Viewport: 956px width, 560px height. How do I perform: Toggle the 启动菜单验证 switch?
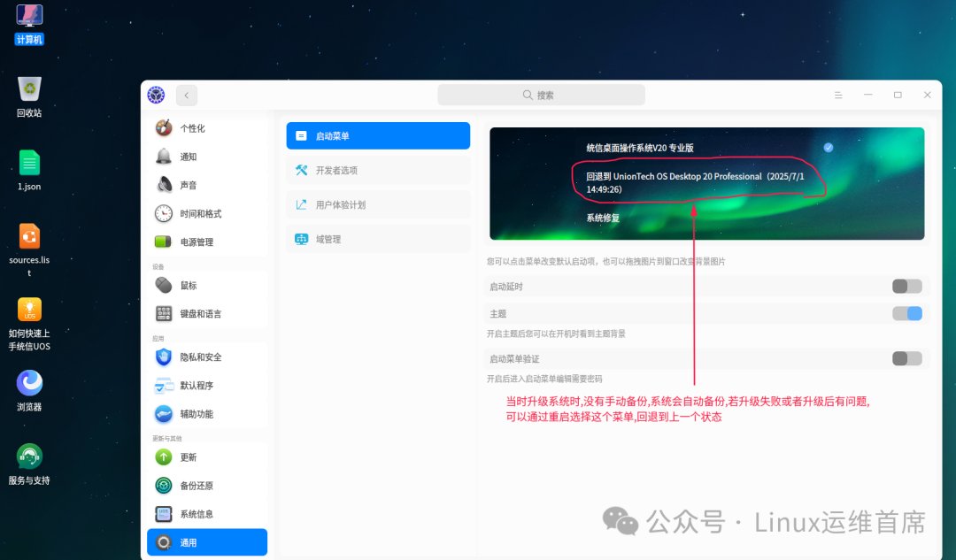click(906, 358)
